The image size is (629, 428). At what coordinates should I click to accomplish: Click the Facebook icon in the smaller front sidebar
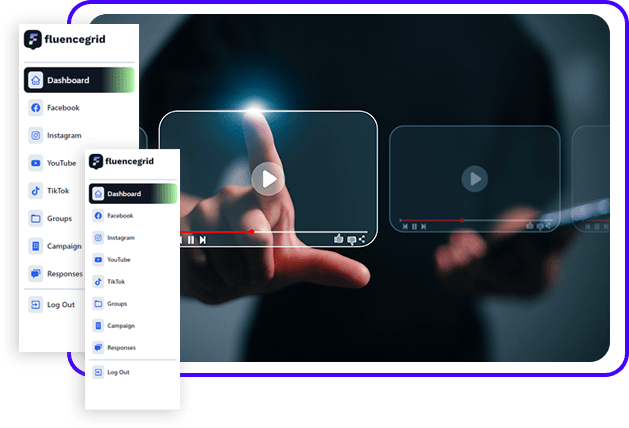[x=98, y=216]
